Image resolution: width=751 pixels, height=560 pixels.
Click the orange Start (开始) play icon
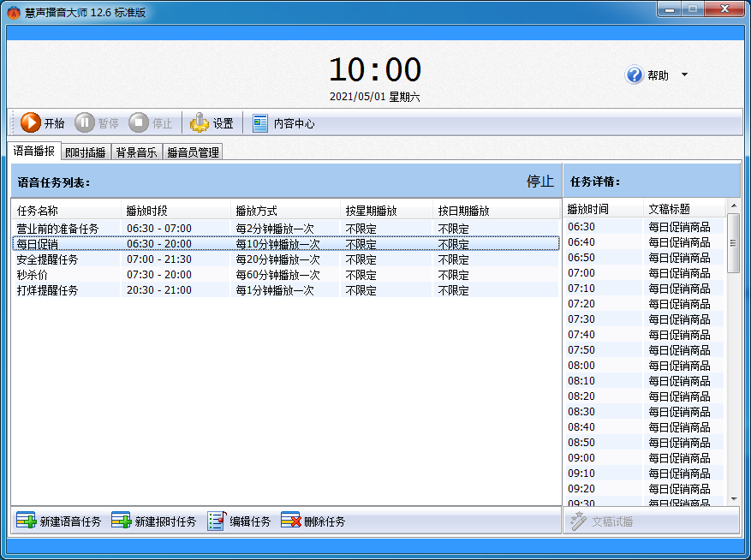pos(31,123)
